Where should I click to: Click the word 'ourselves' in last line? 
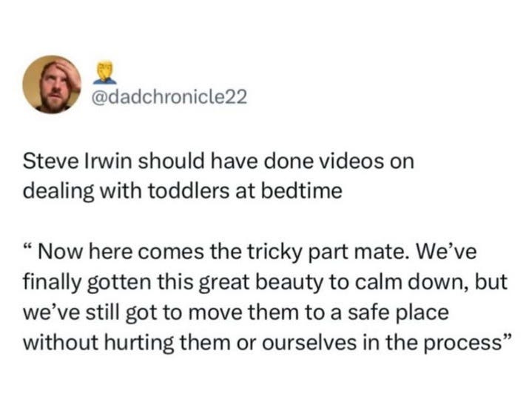point(310,343)
